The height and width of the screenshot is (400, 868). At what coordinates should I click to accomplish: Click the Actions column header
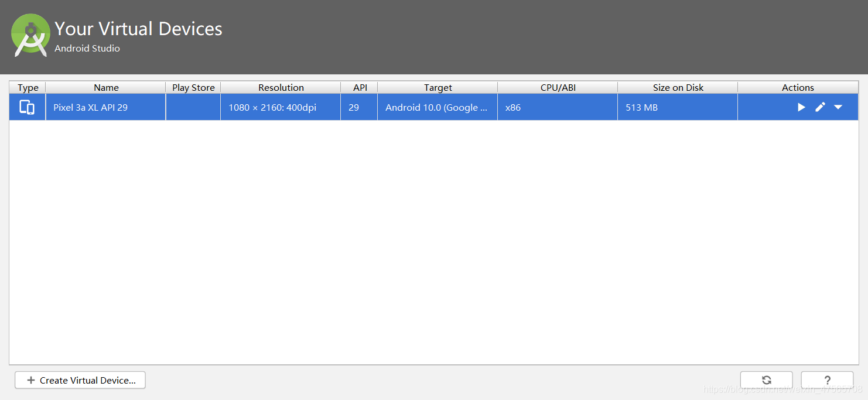pyautogui.click(x=798, y=87)
